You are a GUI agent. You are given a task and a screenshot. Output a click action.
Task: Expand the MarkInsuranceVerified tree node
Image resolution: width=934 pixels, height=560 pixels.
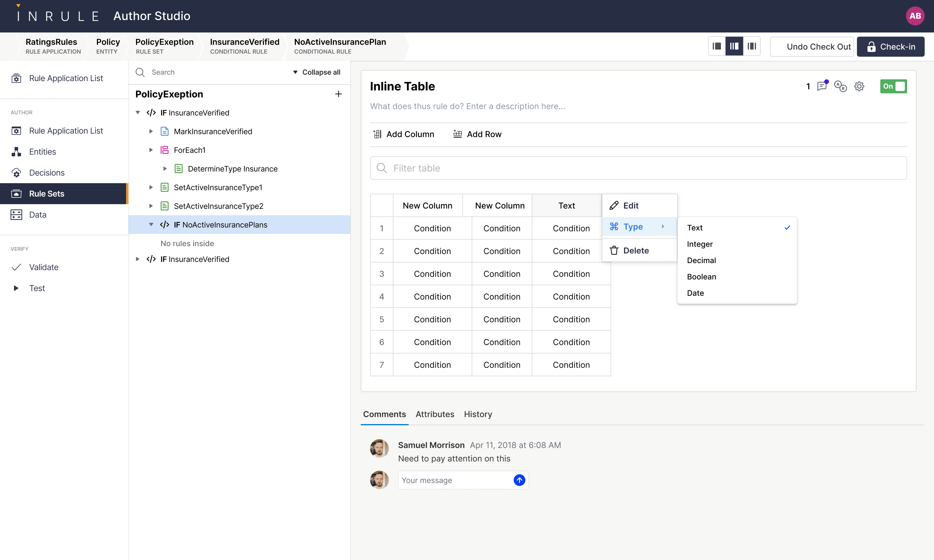[x=151, y=131]
